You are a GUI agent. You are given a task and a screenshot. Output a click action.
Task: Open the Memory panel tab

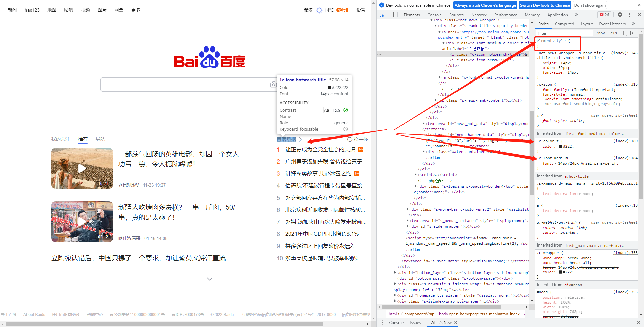(x=532, y=15)
